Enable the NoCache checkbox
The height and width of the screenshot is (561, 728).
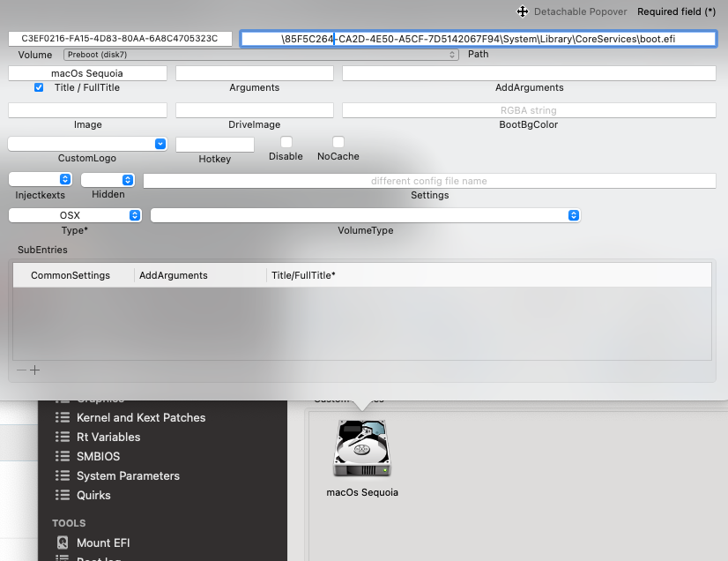[x=338, y=142]
